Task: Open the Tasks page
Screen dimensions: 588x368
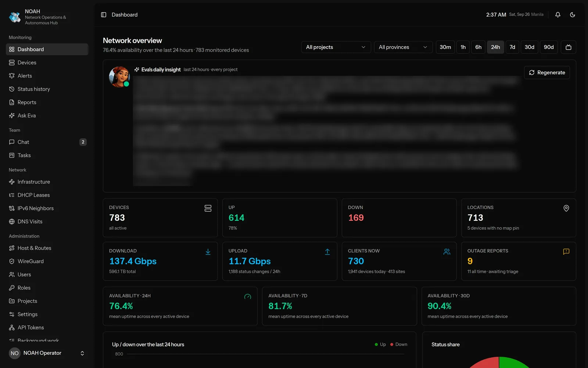Action: pyautogui.click(x=47, y=155)
